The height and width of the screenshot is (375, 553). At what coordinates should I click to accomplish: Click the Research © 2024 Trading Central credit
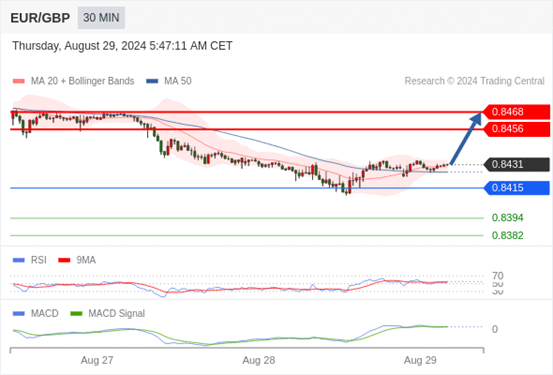(x=474, y=81)
